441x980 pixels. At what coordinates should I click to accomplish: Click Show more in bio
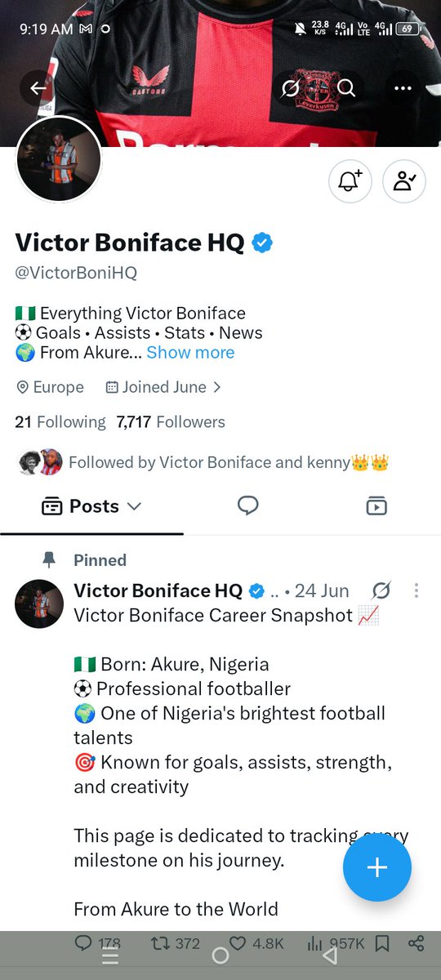pos(190,353)
